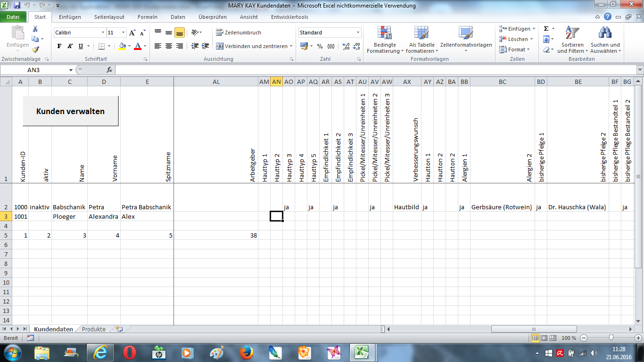Click the Kunden verwalten button
Screen dimensions: 644x362
[71, 112]
